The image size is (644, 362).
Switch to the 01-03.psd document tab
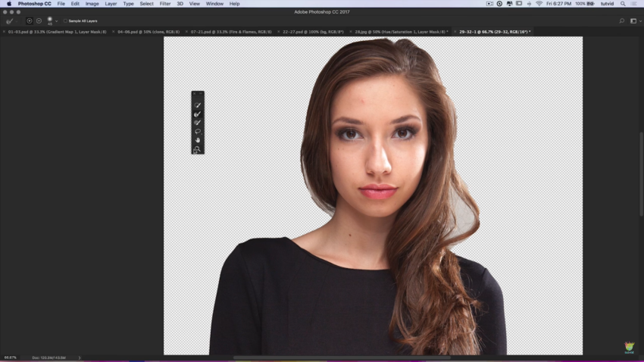click(x=57, y=32)
